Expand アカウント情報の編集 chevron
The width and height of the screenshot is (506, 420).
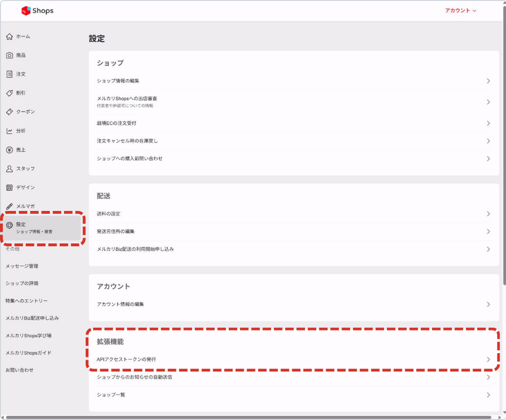point(488,305)
